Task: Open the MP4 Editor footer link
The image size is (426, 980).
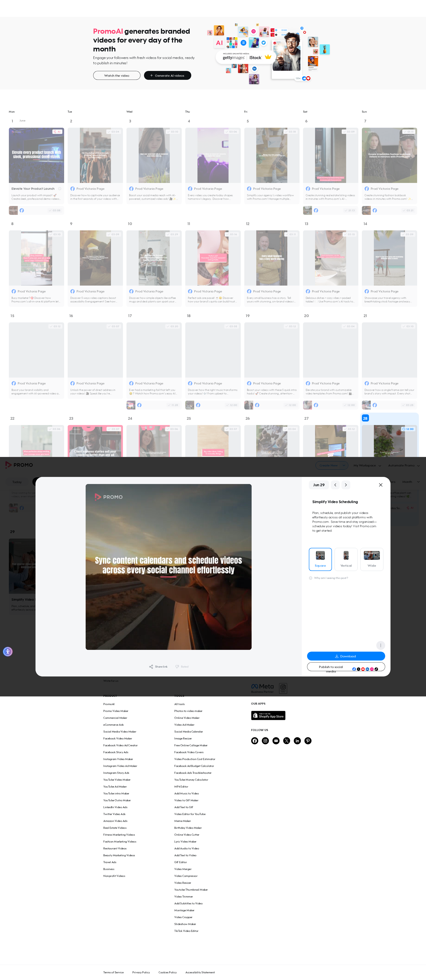Action: tap(181, 786)
